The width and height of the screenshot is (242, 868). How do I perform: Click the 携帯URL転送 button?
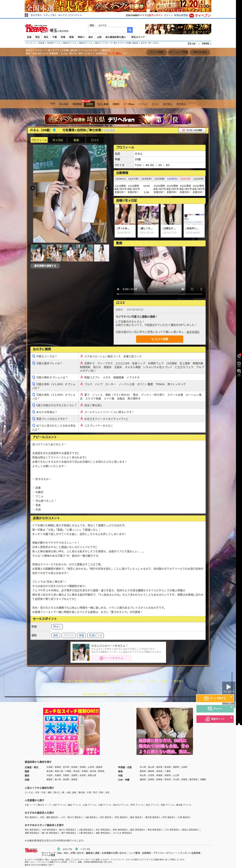200,52
